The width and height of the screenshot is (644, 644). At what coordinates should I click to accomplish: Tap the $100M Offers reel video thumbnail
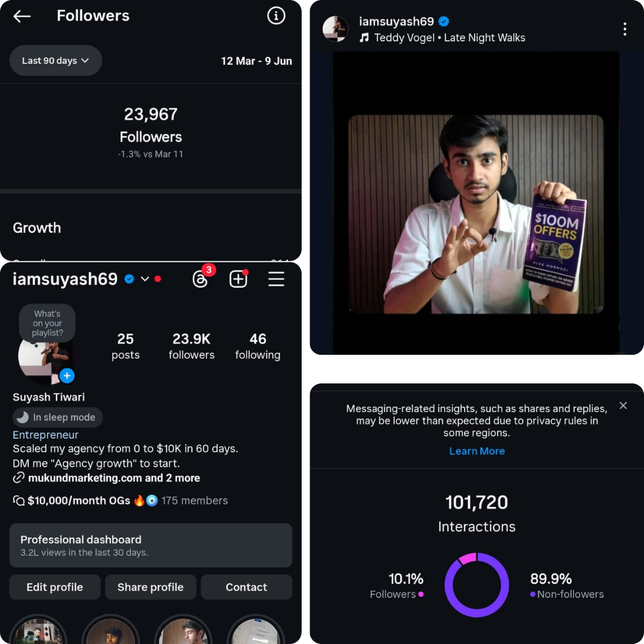tap(476, 215)
